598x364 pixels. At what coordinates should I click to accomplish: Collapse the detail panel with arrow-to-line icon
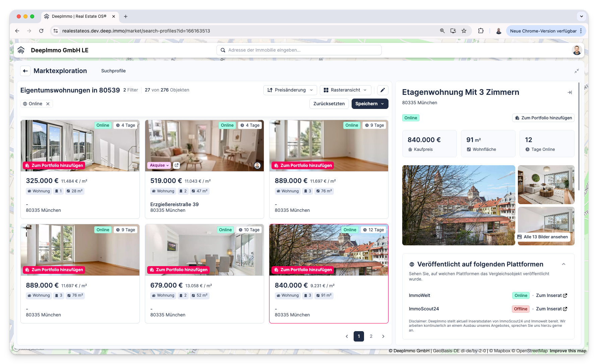570,93
